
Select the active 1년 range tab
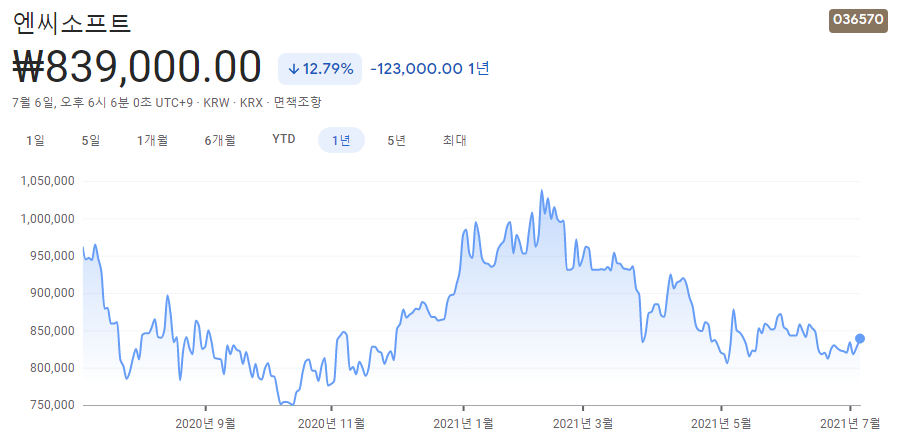[x=342, y=140]
